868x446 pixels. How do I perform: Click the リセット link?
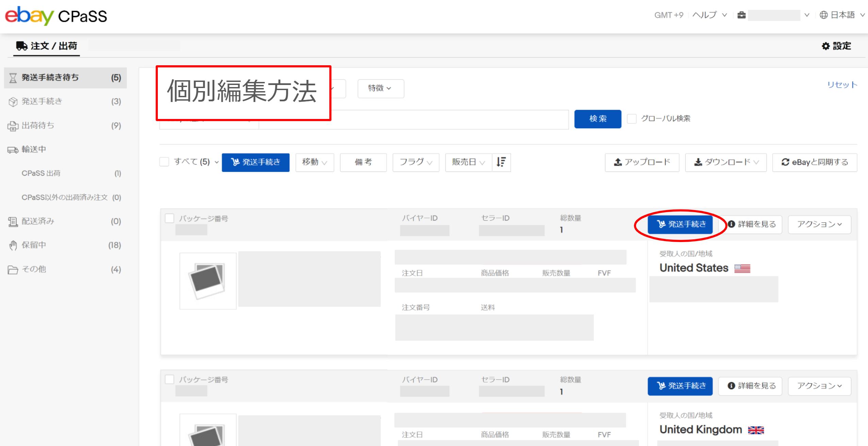[x=842, y=85]
